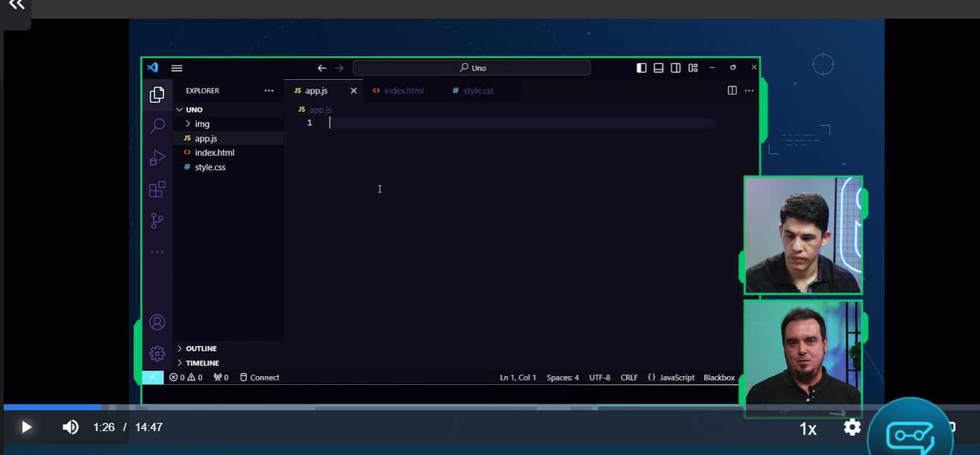Expand the img folder
Screen dimensions: 980x455
coord(228,124)
